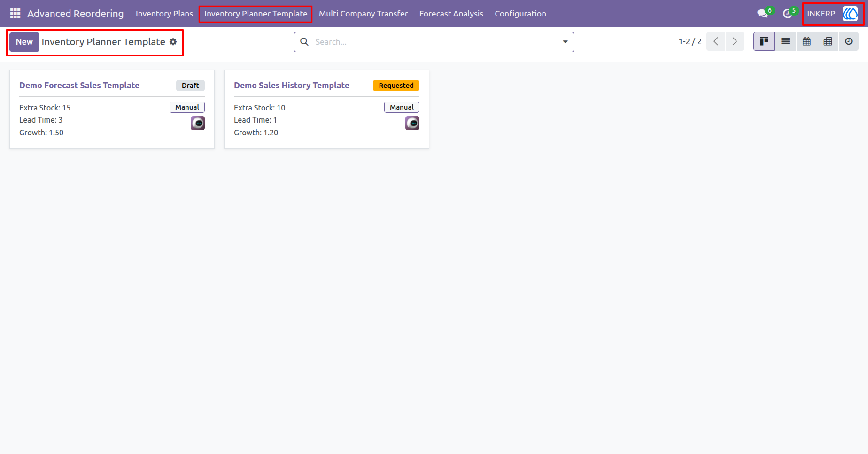Click user avatar on Demo Forecast Sales card
Viewport: 868px width, 454px height.
198,123
